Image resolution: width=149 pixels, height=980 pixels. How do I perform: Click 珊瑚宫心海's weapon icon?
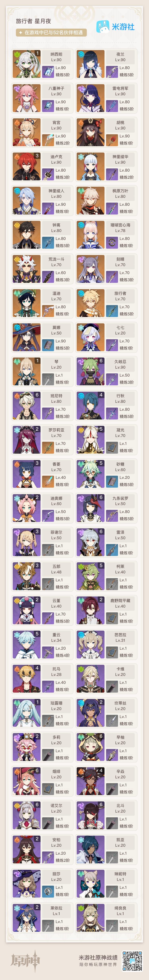pos(112,242)
